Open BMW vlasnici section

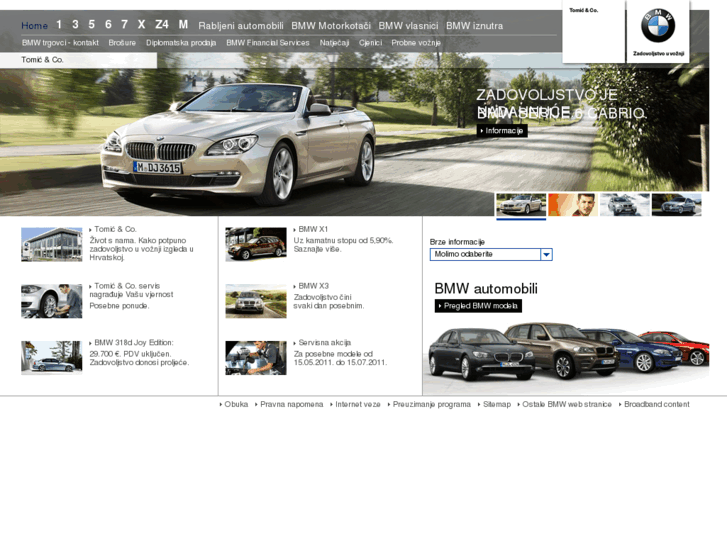(x=408, y=26)
